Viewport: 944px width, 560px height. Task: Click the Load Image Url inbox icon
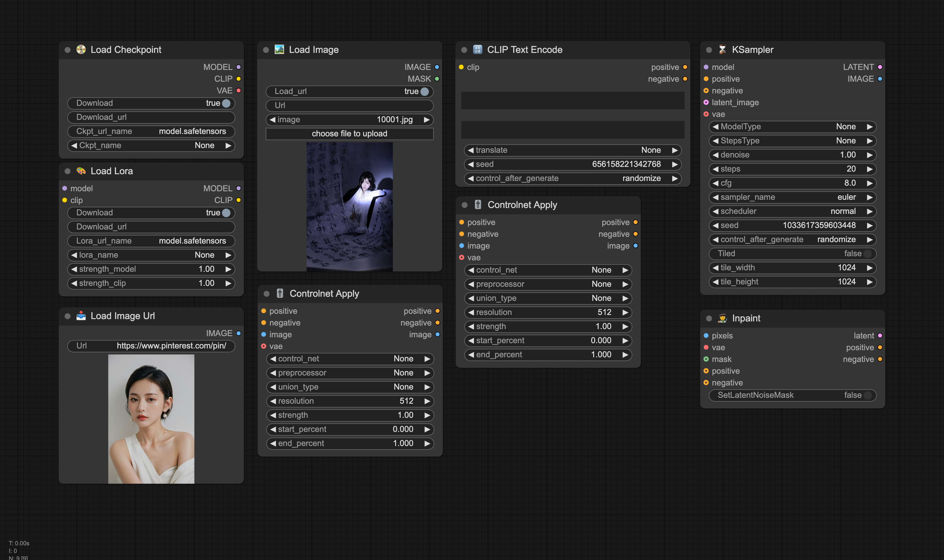point(81,316)
